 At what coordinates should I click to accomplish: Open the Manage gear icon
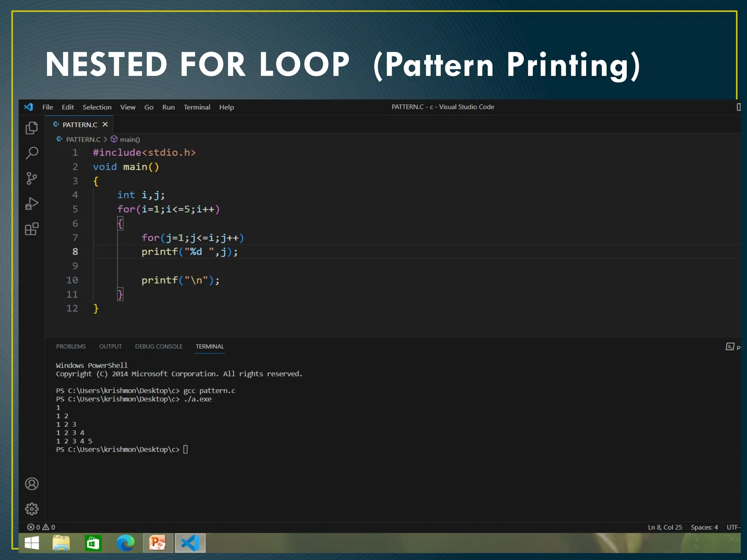point(32,509)
